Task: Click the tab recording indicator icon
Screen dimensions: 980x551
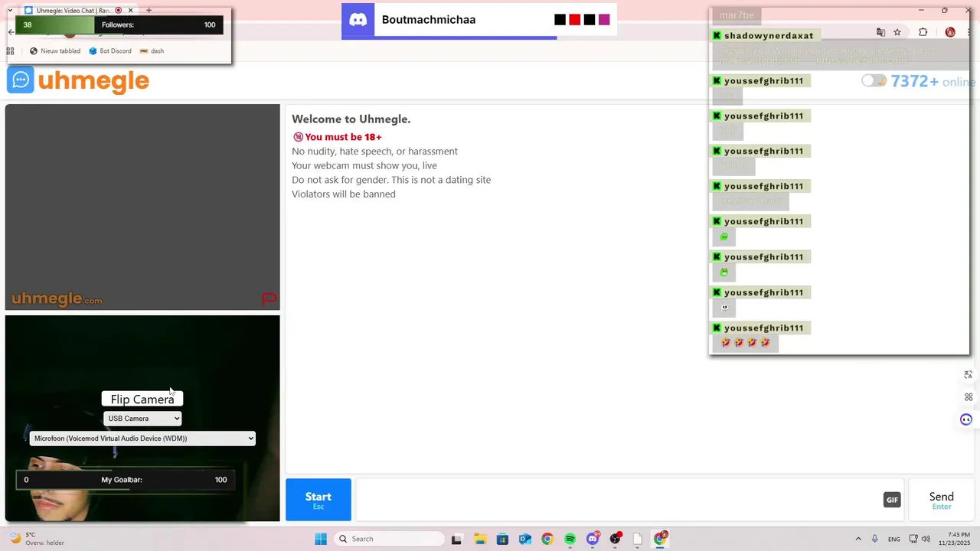Action: tap(119, 11)
